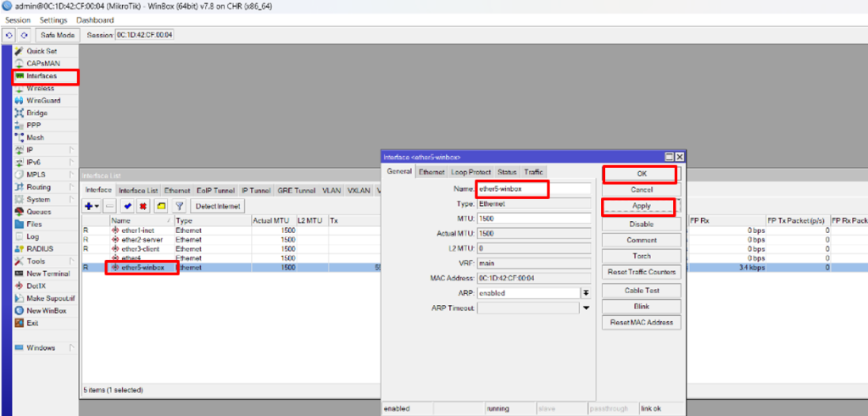Click the blue plus add-interface icon
This screenshot has height=416, width=868.
[89, 206]
